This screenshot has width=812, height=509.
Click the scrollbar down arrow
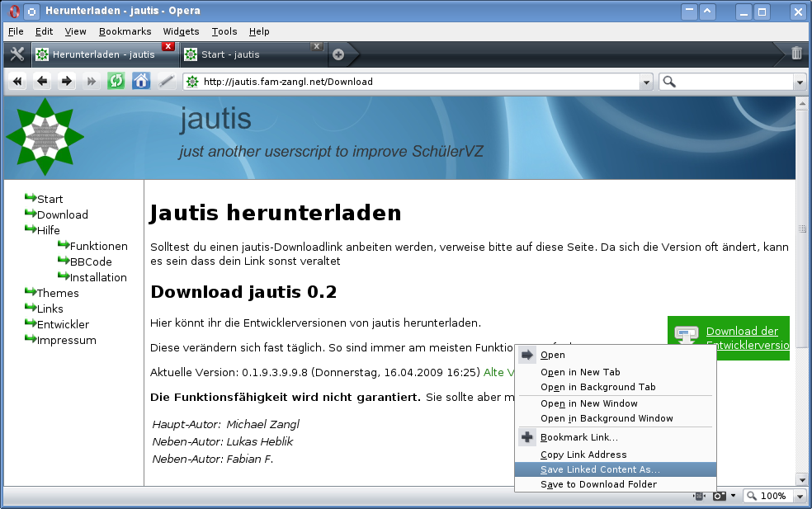click(x=802, y=480)
